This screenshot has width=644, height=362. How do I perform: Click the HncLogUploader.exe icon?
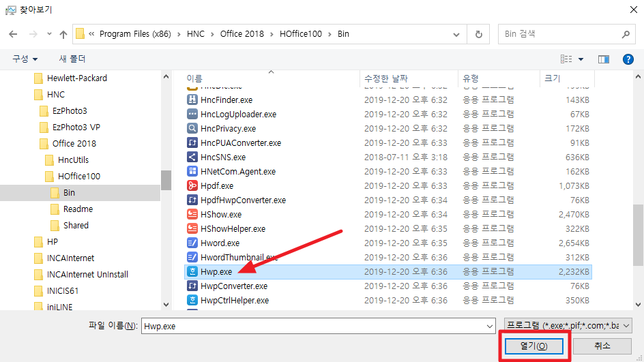point(192,114)
